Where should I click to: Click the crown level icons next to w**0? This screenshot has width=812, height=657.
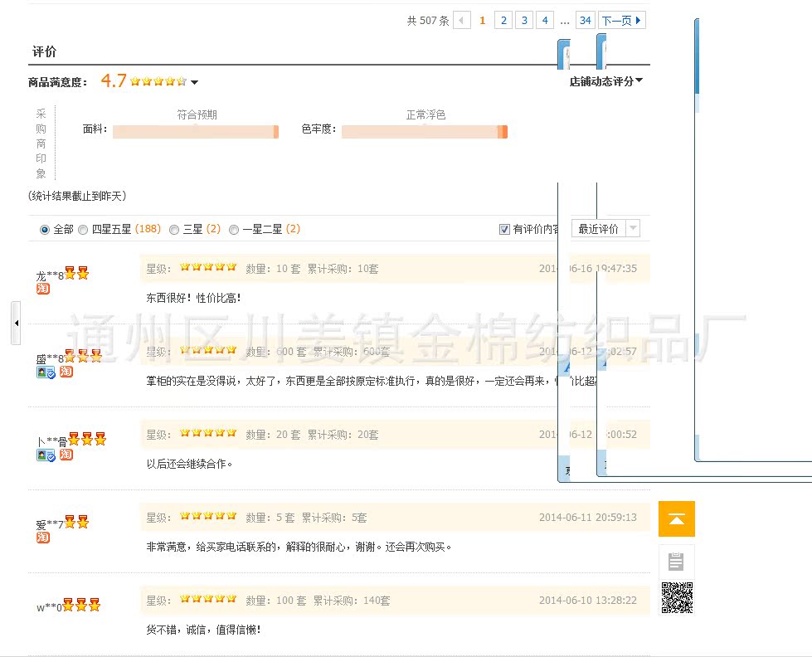click(x=81, y=604)
